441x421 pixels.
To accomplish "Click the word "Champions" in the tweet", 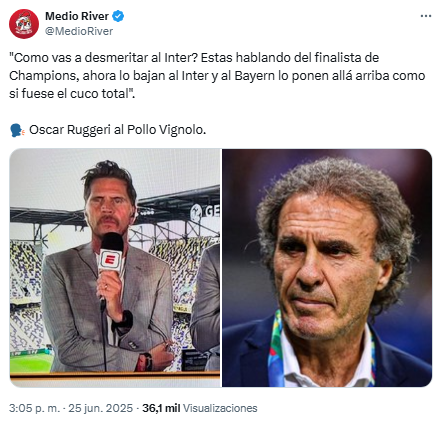I will [43, 76].
